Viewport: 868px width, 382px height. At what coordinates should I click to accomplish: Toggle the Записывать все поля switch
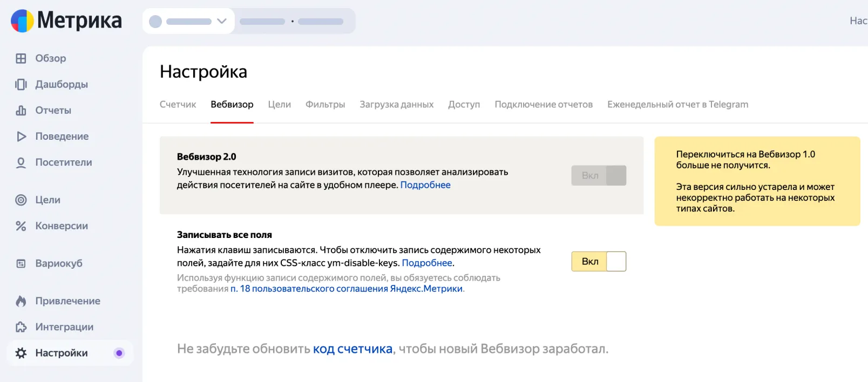pos(599,261)
